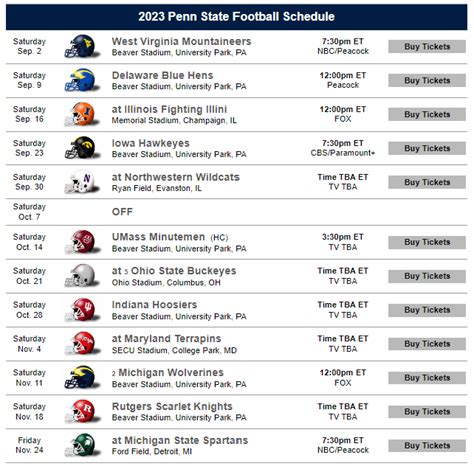
Task: Click the Delaware Blue Hens helmet icon
Action: [82, 80]
